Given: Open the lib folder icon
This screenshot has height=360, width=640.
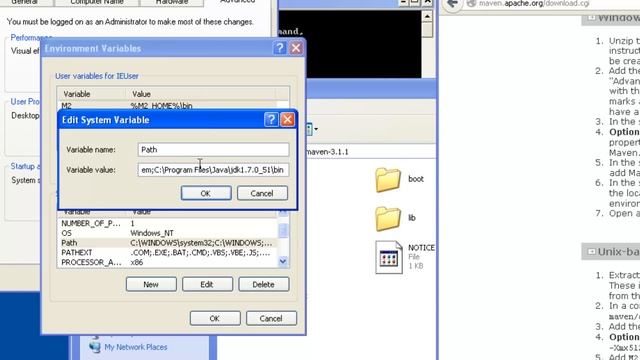Looking at the screenshot, I should [x=388, y=218].
